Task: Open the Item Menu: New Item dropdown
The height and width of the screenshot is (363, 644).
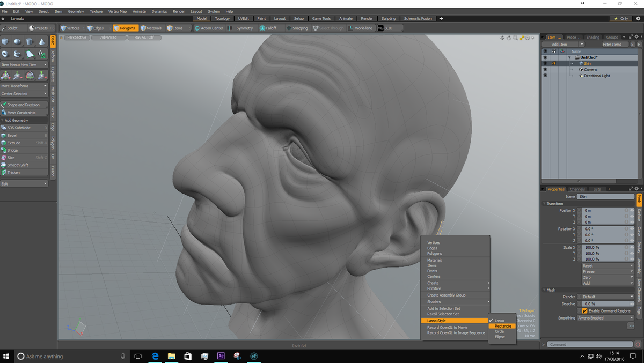Action: [24, 64]
